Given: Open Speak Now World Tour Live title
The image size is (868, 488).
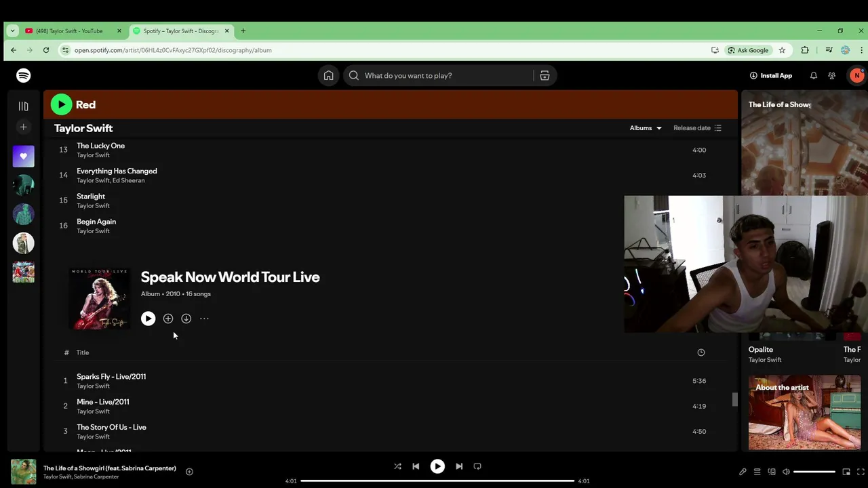Looking at the screenshot, I should (230, 277).
